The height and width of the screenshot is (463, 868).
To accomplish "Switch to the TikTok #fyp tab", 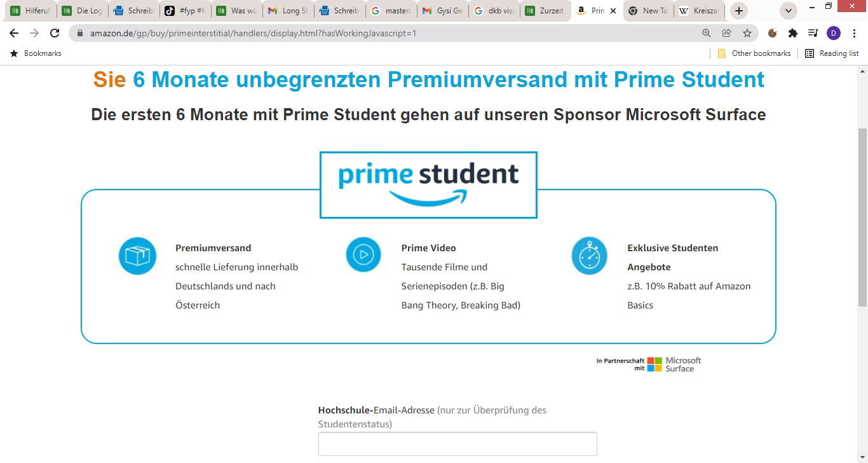I will click(185, 11).
